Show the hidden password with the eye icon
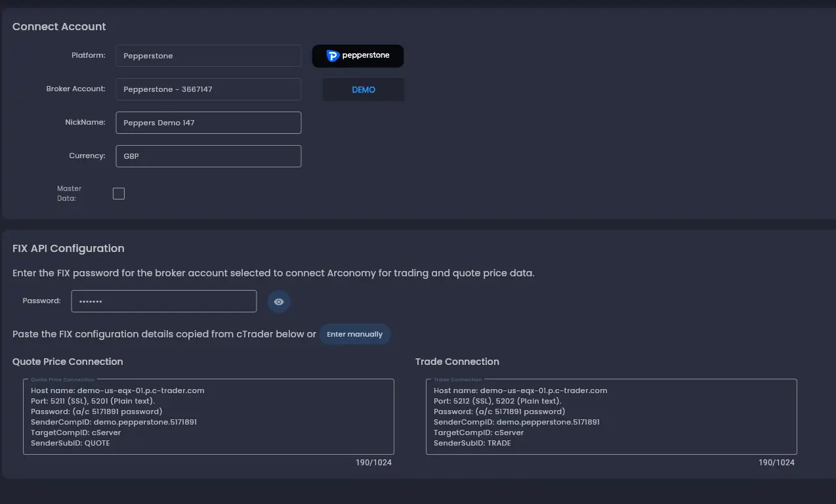The width and height of the screenshot is (836, 504). (x=278, y=301)
